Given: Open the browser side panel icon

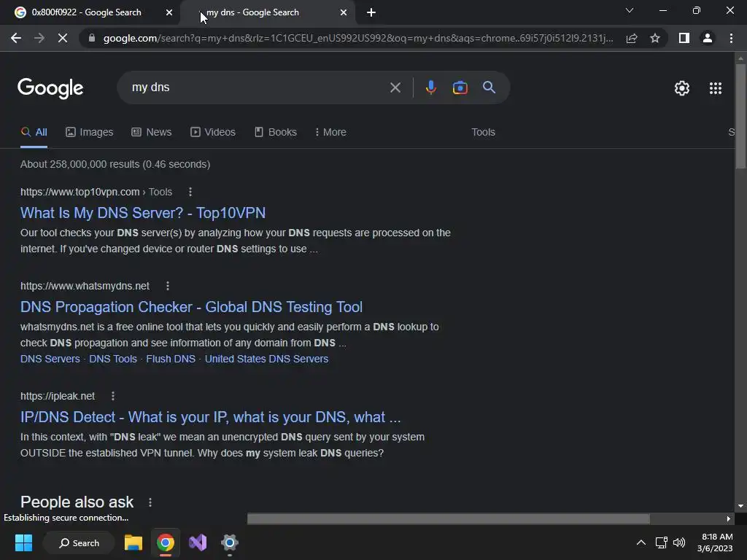Looking at the screenshot, I should pos(684,38).
